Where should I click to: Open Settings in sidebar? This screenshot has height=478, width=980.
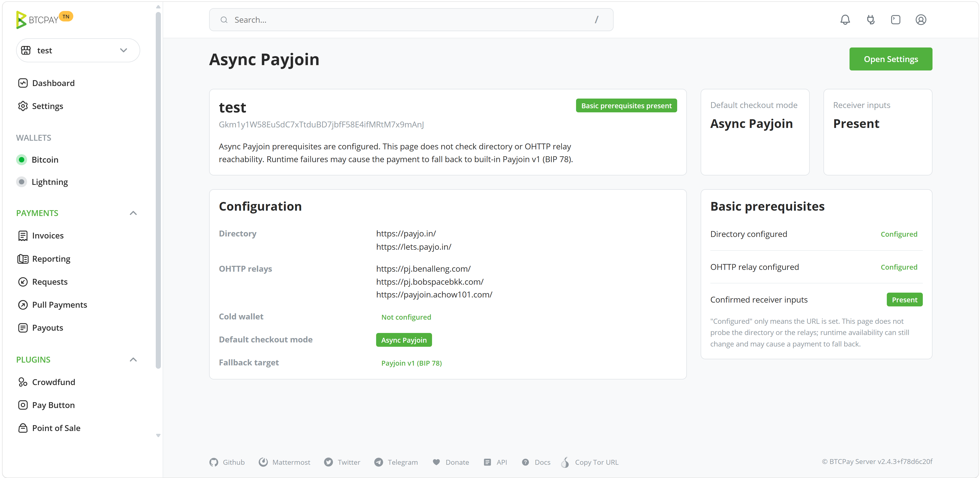pos(41,106)
